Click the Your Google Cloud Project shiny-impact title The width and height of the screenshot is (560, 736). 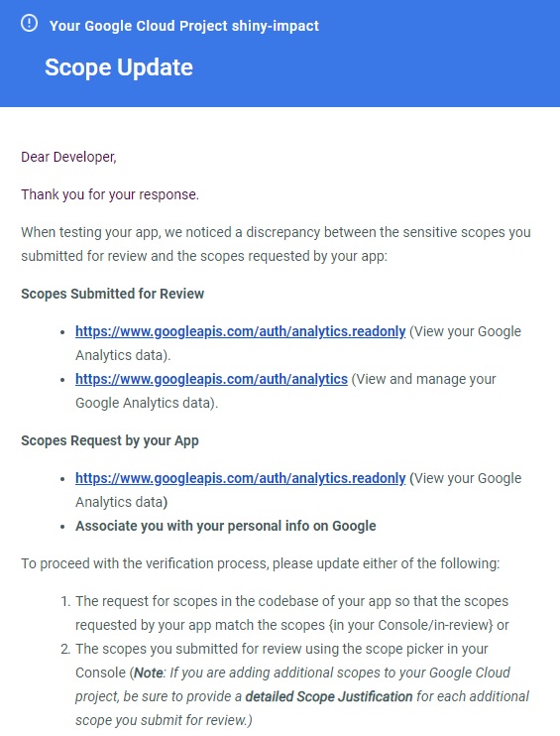(x=183, y=26)
